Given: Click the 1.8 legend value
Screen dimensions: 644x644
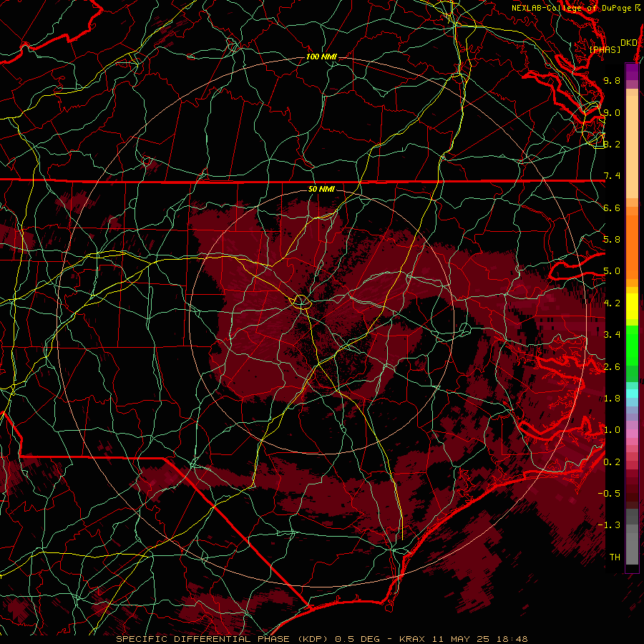Looking at the screenshot, I should pos(612,399).
